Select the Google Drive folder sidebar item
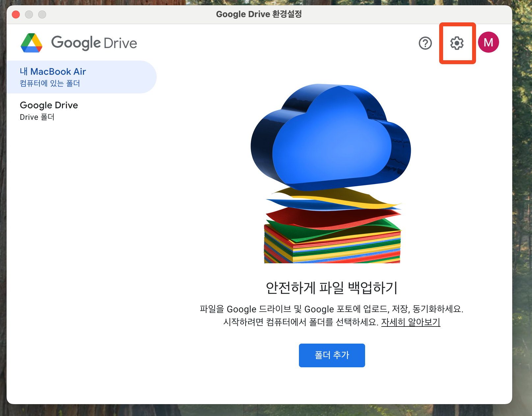Image resolution: width=532 pixels, height=416 pixels. click(82, 111)
